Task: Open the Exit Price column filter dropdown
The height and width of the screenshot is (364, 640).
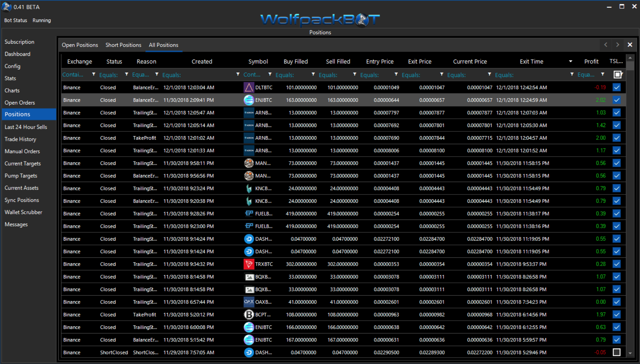Action: click(442, 75)
